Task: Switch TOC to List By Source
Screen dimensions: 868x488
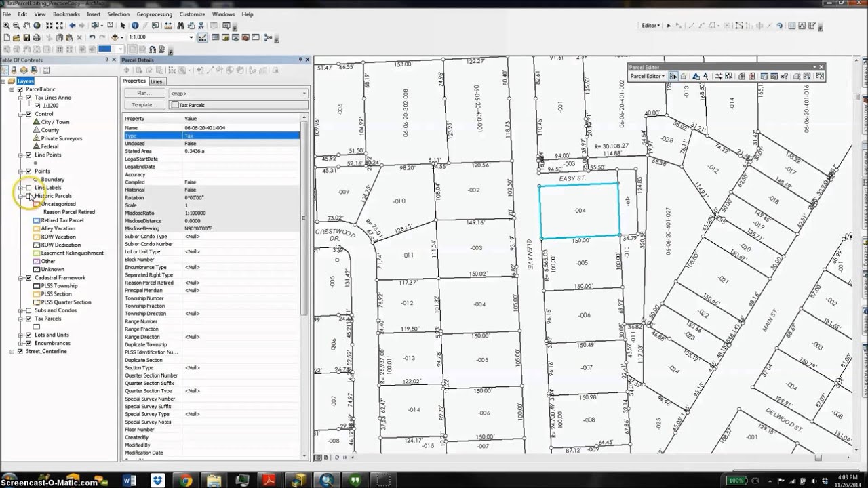Action: (x=15, y=70)
